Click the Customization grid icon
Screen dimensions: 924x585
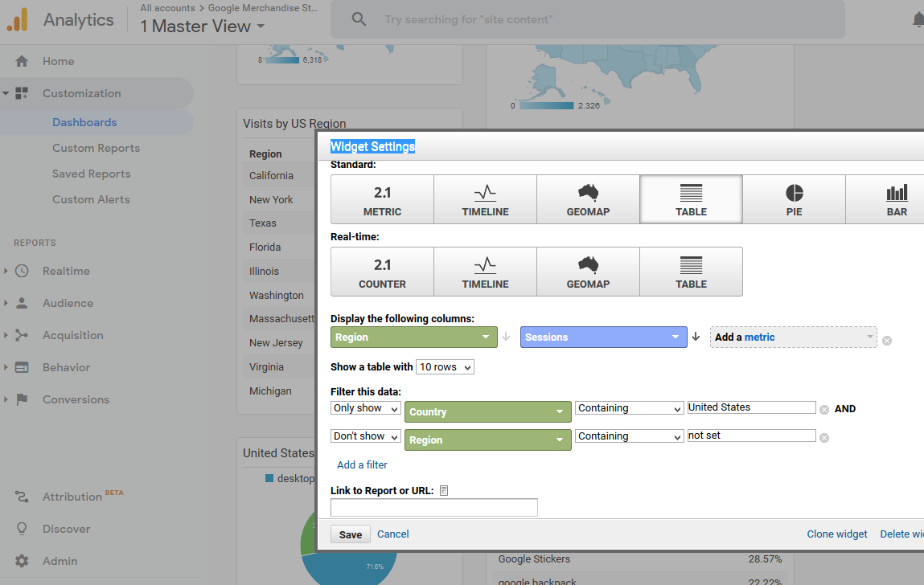(x=22, y=93)
